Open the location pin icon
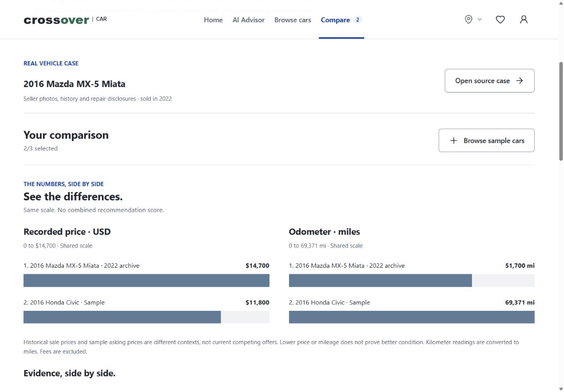This screenshot has width=564, height=392. point(469,19)
